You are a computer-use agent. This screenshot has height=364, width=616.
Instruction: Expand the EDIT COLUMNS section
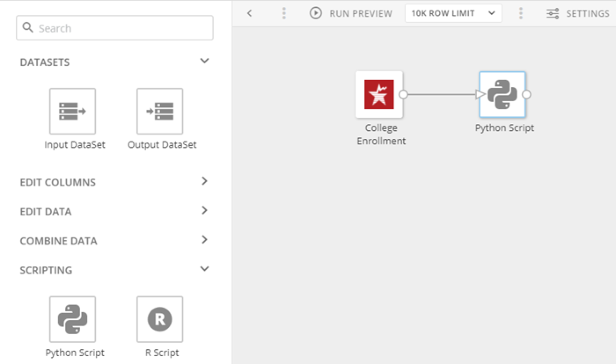click(x=204, y=181)
